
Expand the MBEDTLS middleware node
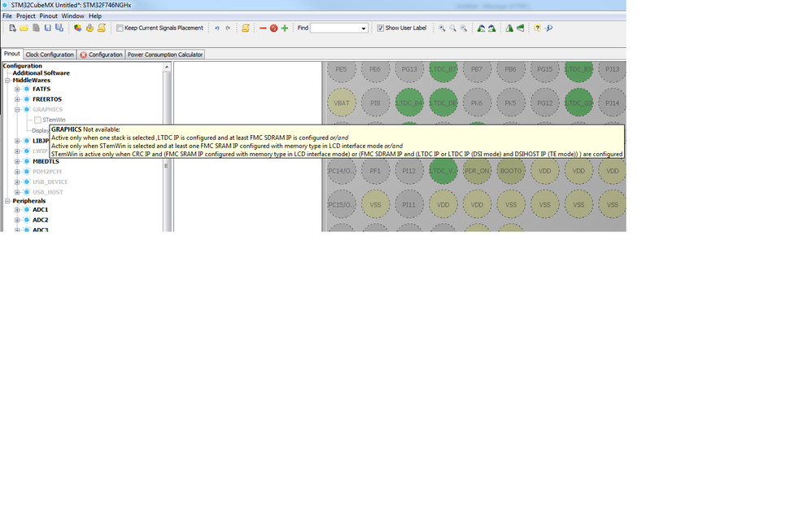pyautogui.click(x=17, y=161)
